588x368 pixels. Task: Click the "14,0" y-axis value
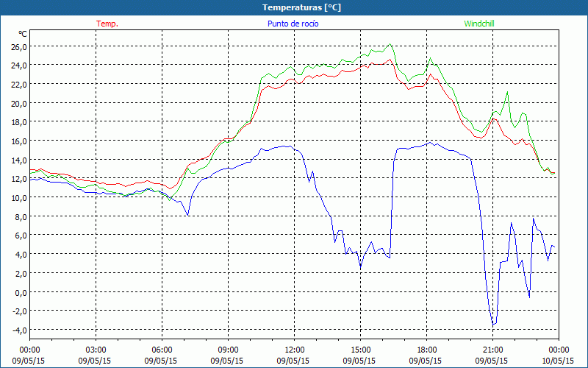tap(19, 160)
